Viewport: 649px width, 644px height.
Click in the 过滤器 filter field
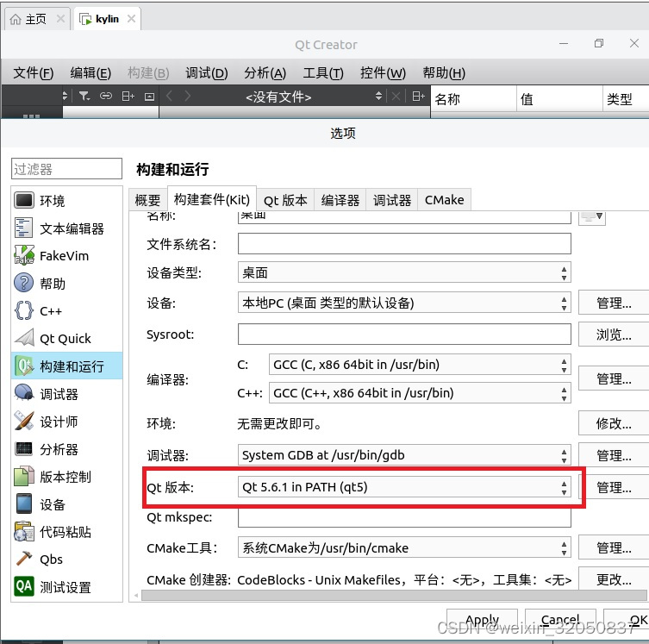(x=66, y=168)
